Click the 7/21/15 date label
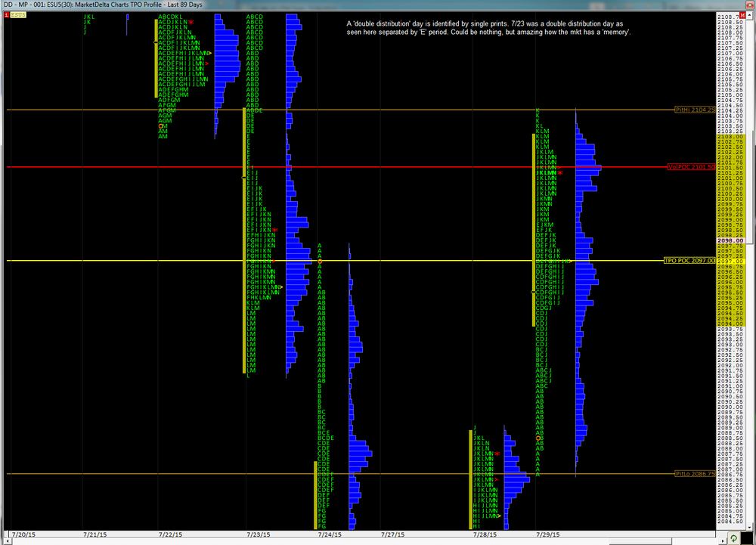This screenshot has height=545, width=756. 95,534
